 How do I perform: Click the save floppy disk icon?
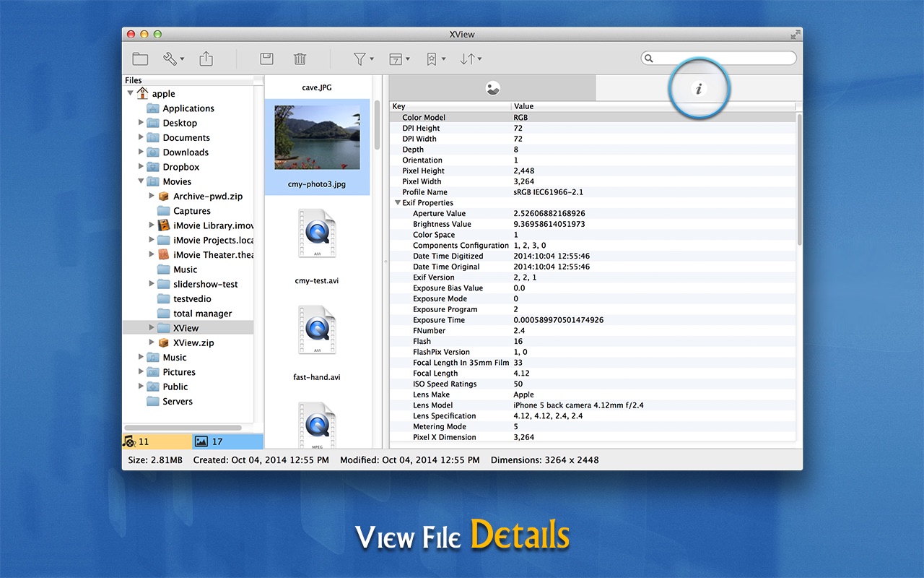pos(266,59)
